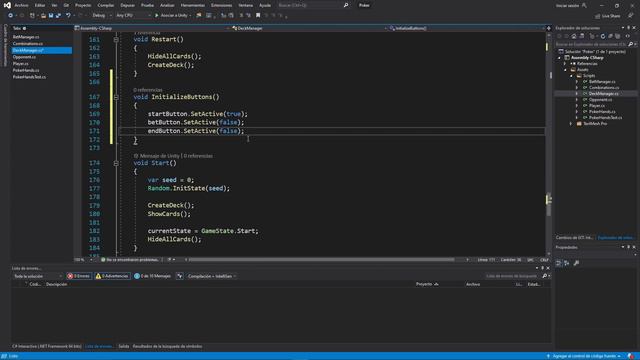Screen dimensions: 640x360
Task: Open the Any CPU platform dropdown
Action: coord(133,16)
